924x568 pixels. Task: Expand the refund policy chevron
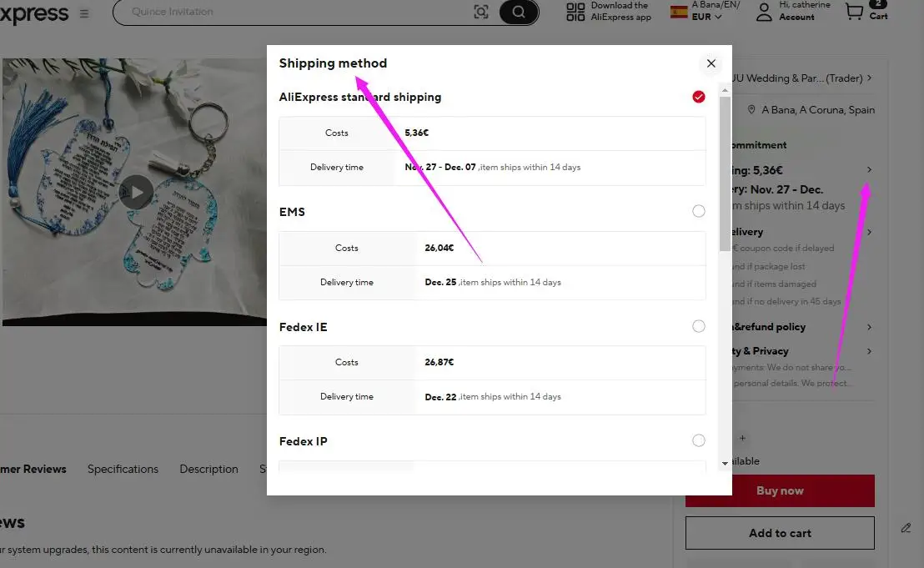[x=869, y=327]
